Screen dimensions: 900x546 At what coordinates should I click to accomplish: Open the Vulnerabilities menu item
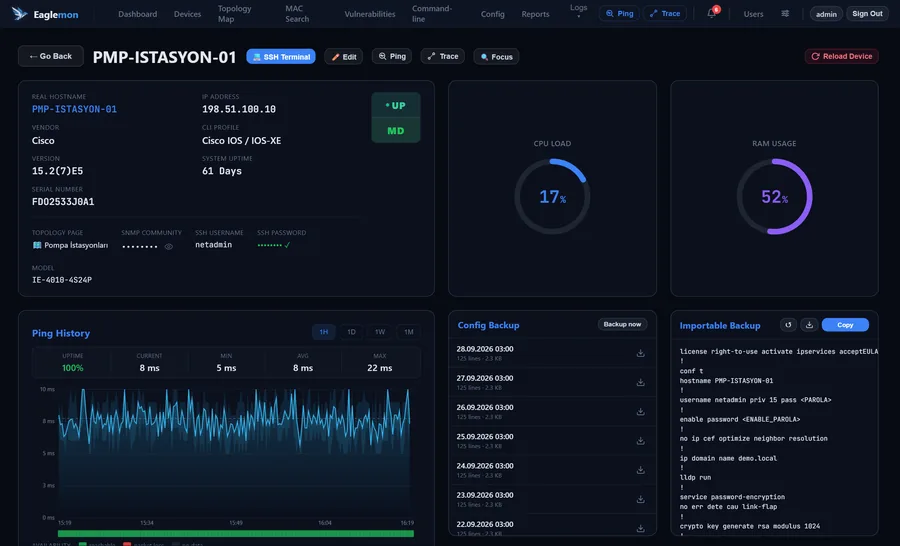[x=370, y=14]
